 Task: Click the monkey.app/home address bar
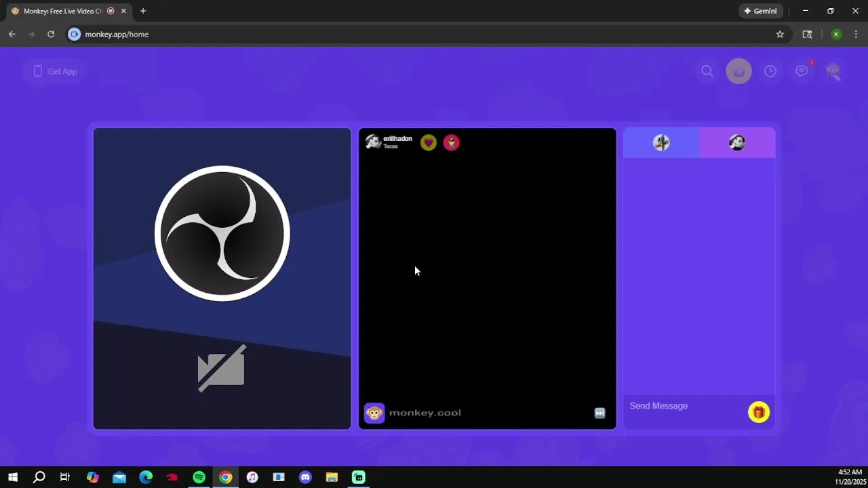tap(427, 34)
